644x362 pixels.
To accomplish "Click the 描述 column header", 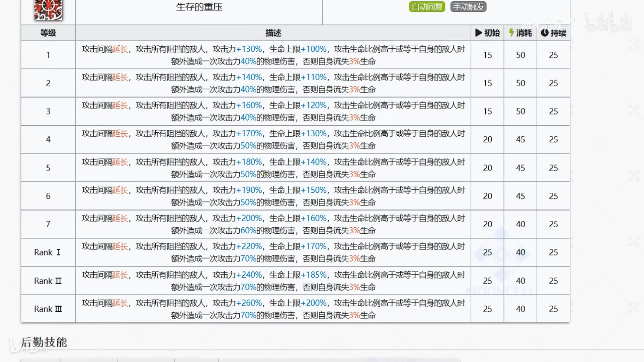I will coord(273,33).
